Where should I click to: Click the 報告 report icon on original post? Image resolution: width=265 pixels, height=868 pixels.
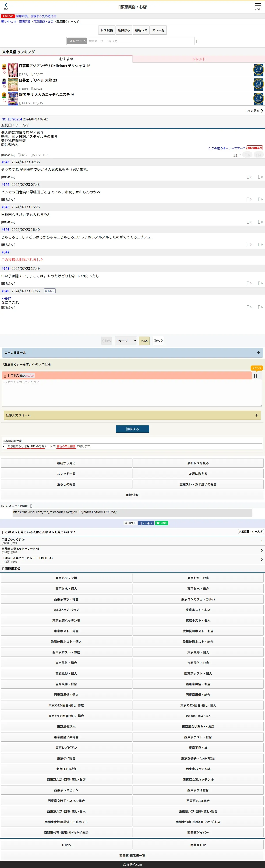click(x=22, y=155)
